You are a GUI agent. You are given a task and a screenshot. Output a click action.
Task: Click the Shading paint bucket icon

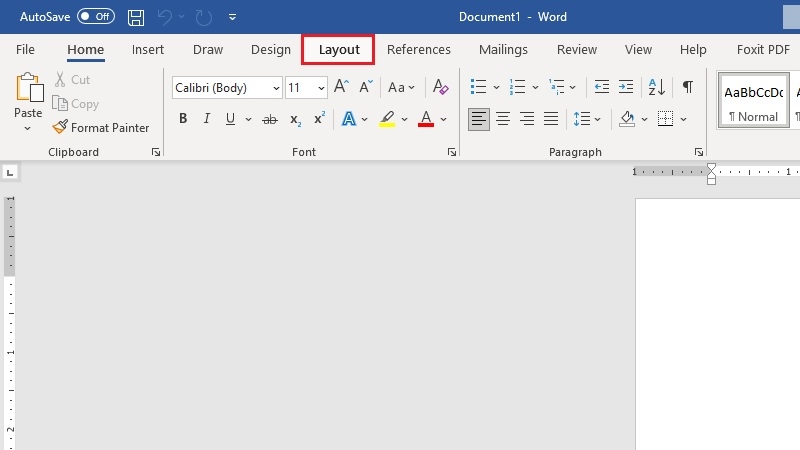[x=627, y=119]
